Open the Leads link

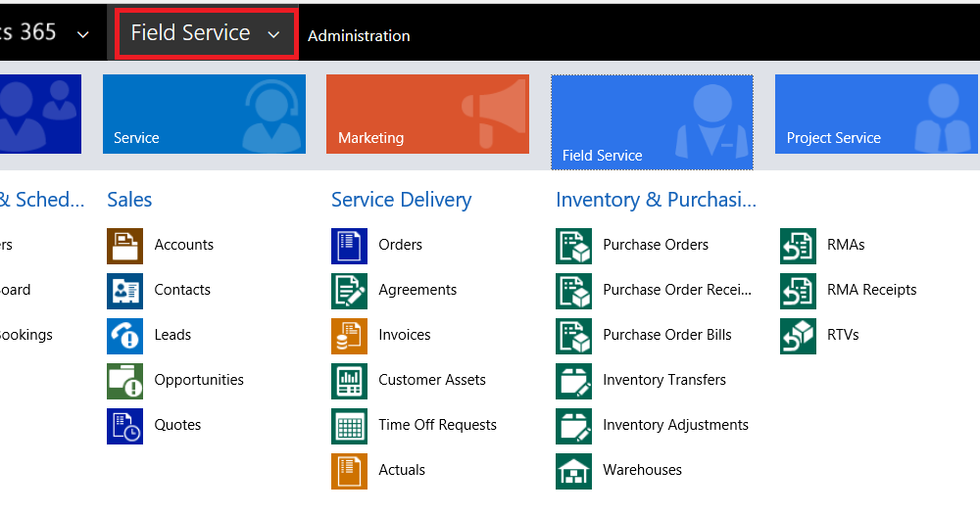point(172,335)
